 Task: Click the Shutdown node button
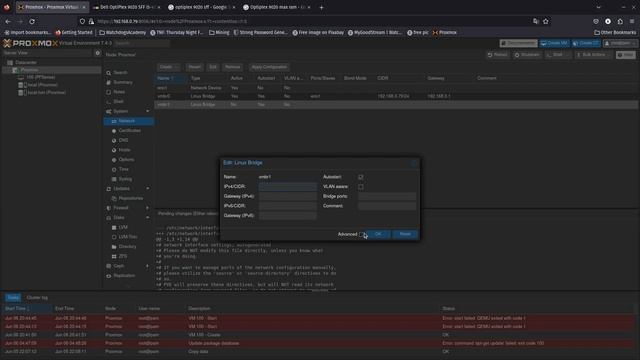coord(527,55)
